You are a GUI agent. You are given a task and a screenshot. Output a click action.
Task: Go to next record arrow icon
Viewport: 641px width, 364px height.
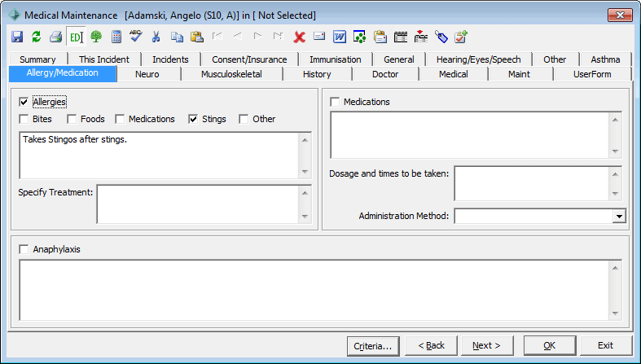click(x=257, y=37)
